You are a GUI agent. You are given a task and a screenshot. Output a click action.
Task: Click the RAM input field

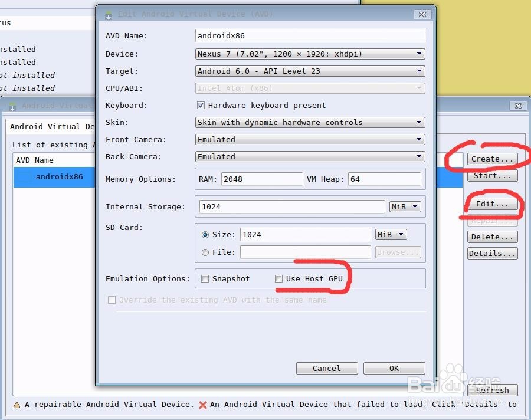click(262, 179)
